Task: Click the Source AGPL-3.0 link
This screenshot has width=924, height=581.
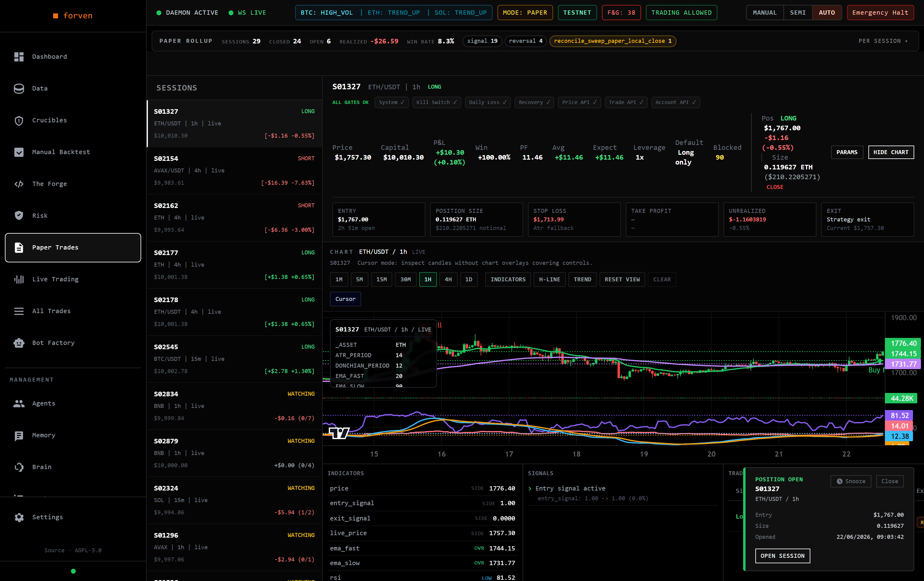Action: (x=73, y=550)
